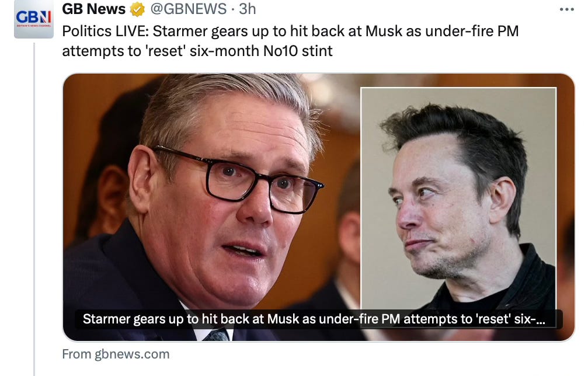The width and height of the screenshot is (588, 376).
Task: Click the white border frame of the inset photo
Action: 458,88
